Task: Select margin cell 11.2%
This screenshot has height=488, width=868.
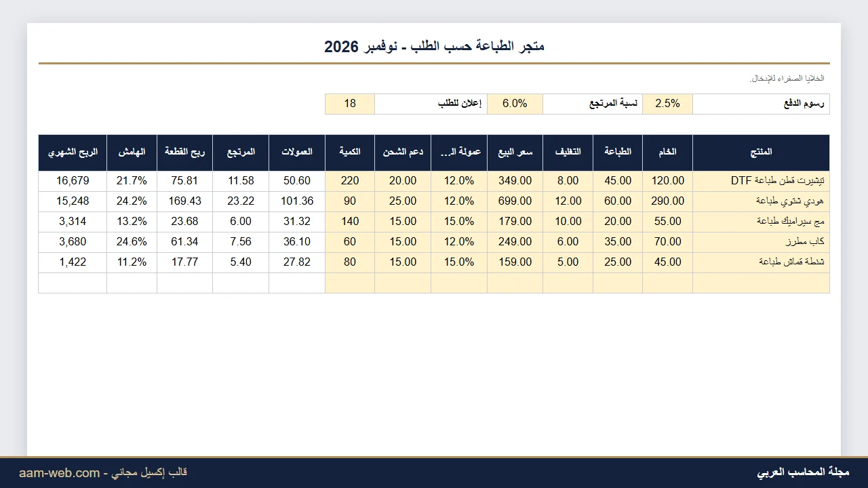Action: point(132,262)
